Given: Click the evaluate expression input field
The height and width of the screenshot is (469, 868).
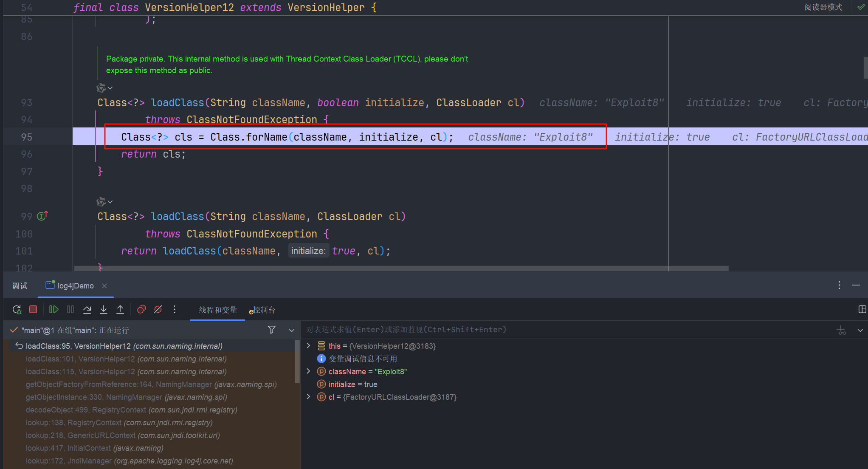Looking at the screenshot, I should pyautogui.click(x=567, y=330).
